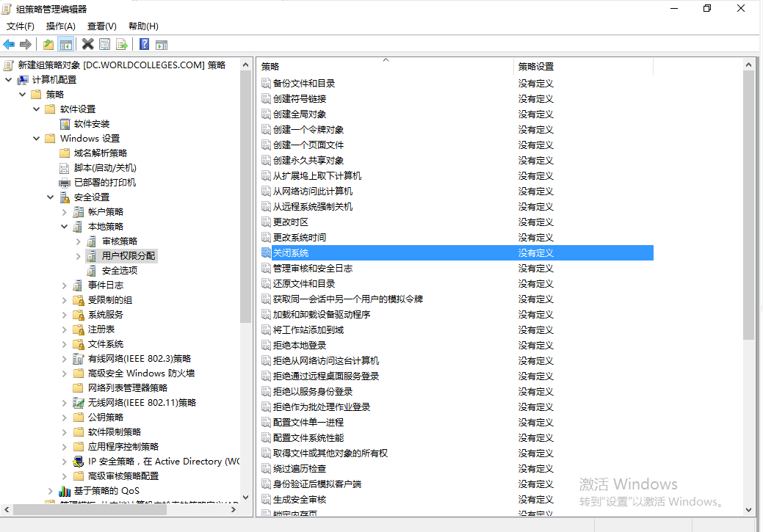Collapse the 计算机配置 node

(x=8, y=80)
